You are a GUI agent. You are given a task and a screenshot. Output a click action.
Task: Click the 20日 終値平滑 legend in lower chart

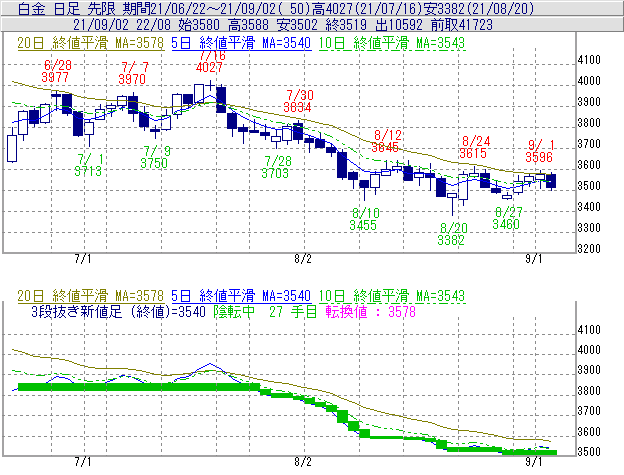[x=90, y=296]
